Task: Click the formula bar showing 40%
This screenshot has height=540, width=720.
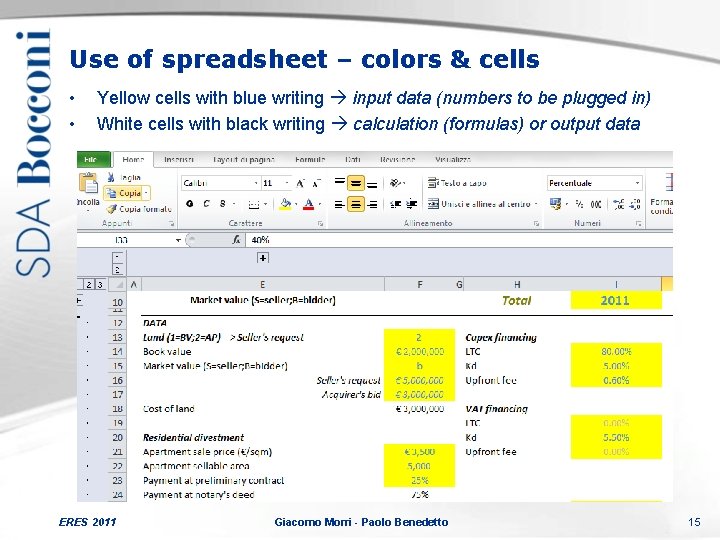Action: click(x=459, y=240)
